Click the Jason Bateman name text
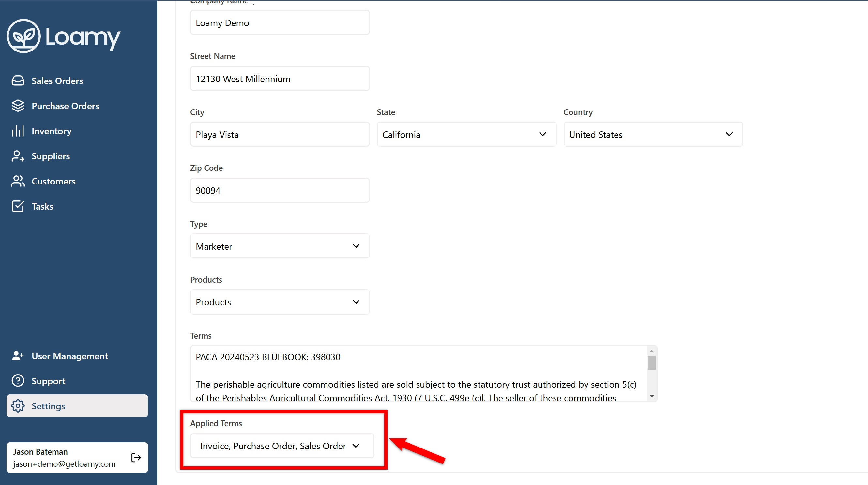The width and height of the screenshot is (868, 485). coord(40,452)
